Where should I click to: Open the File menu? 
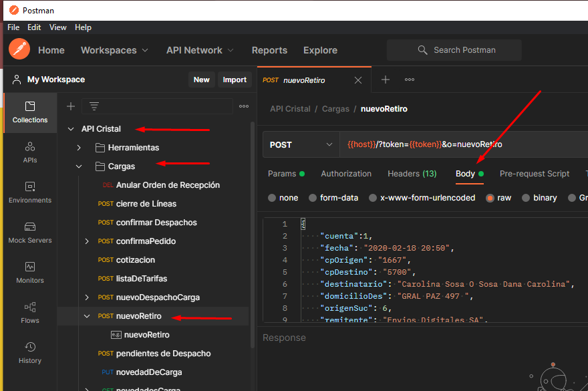[x=13, y=27]
